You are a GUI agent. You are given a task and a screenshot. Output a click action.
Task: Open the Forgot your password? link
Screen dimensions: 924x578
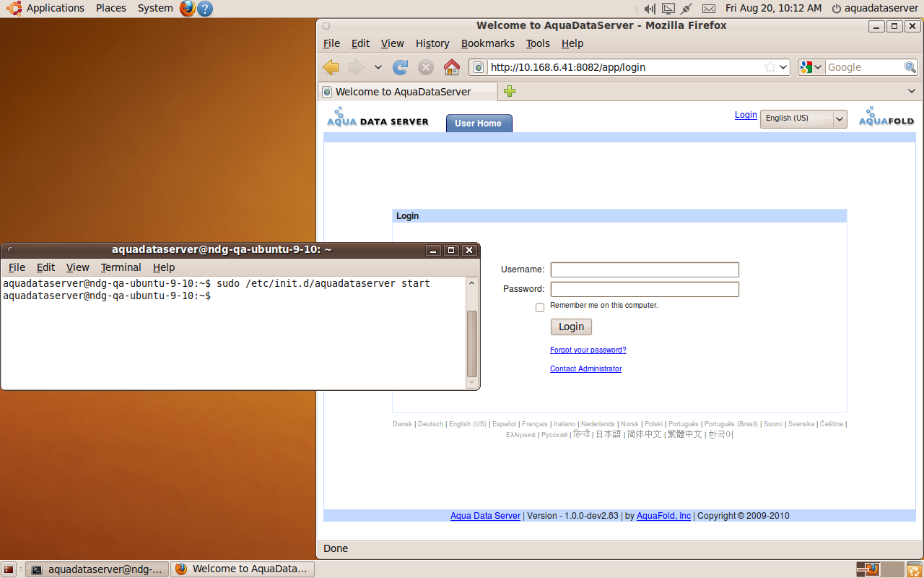click(x=588, y=350)
